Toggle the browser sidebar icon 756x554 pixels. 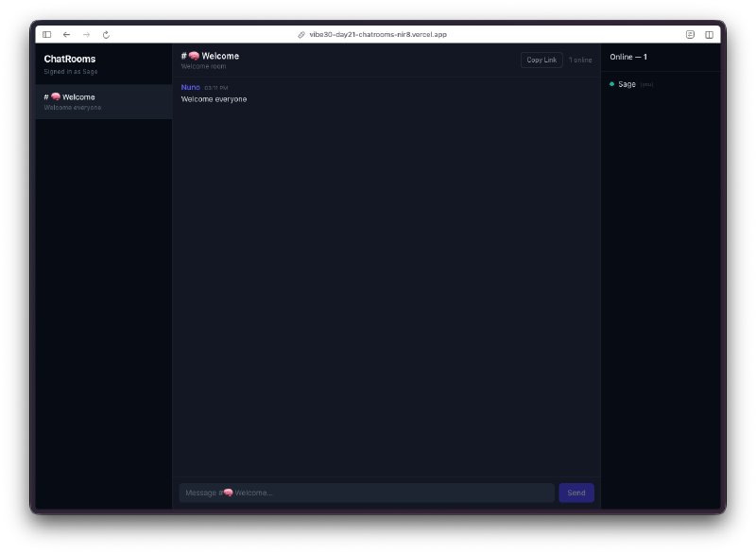(46, 34)
